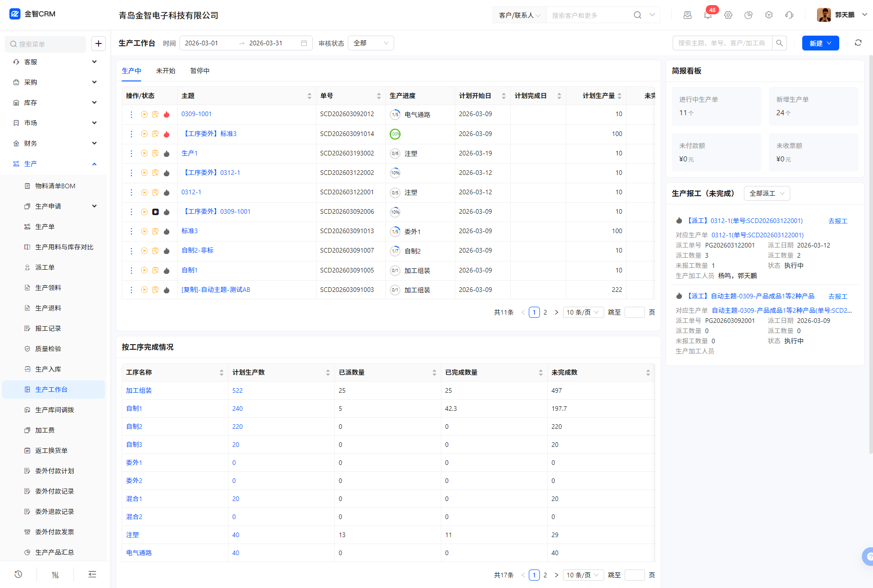Collapse sidebar using bottom menu-fold icon

(92, 574)
